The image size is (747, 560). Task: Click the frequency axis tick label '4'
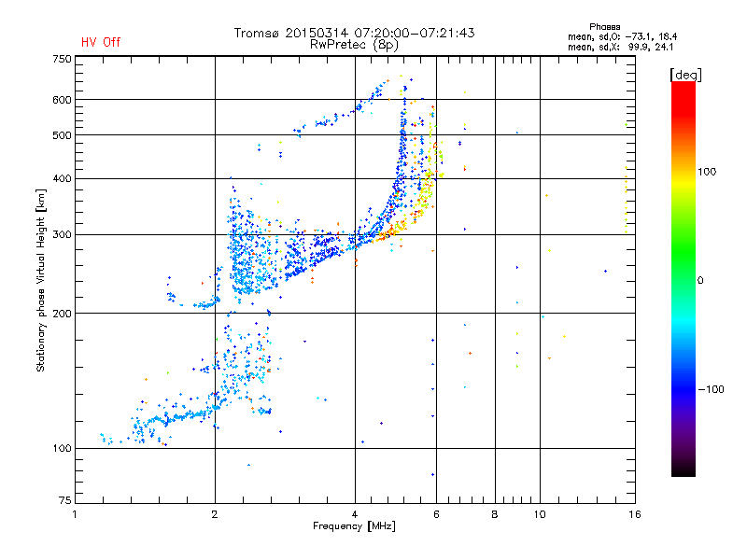(355, 514)
